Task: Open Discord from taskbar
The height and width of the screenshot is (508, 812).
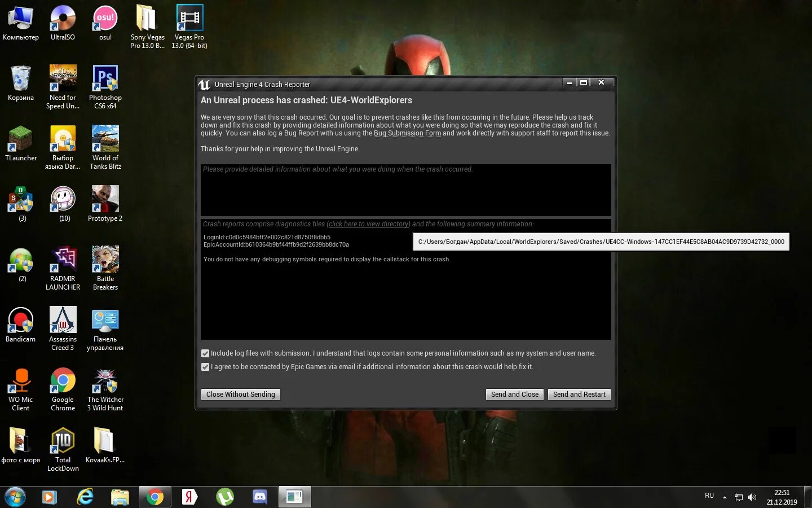Action: tap(259, 497)
